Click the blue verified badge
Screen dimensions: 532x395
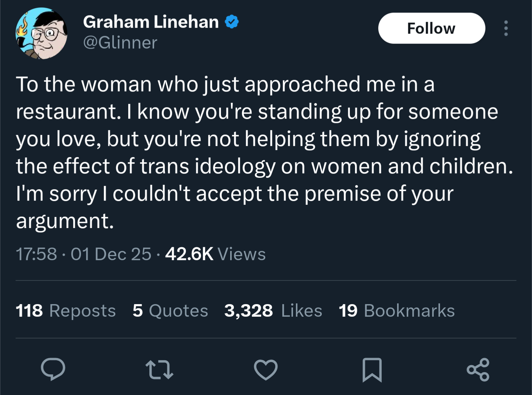(x=232, y=22)
